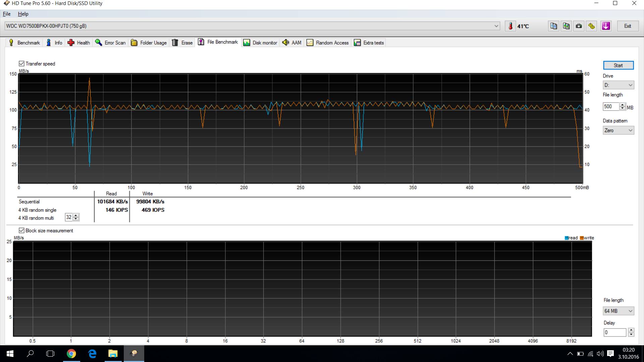Switch to the Health tab

tap(79, 43)
